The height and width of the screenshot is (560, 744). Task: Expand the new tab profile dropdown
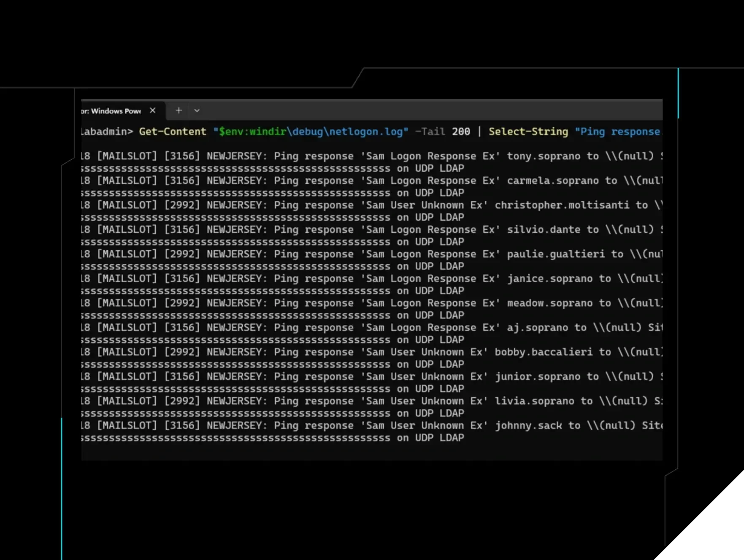[197, 111]
